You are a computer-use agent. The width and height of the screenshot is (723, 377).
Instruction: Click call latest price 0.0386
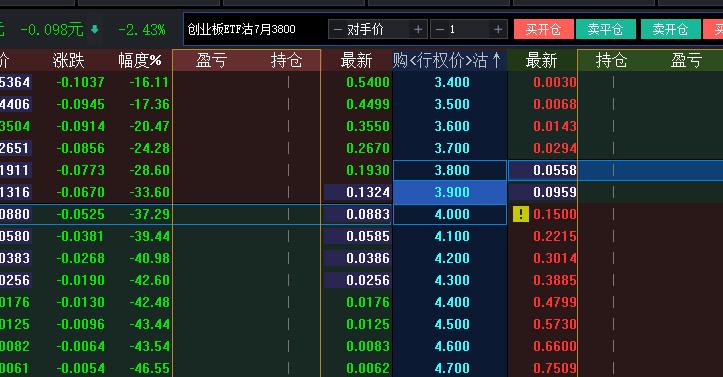[x=368, y=258]
